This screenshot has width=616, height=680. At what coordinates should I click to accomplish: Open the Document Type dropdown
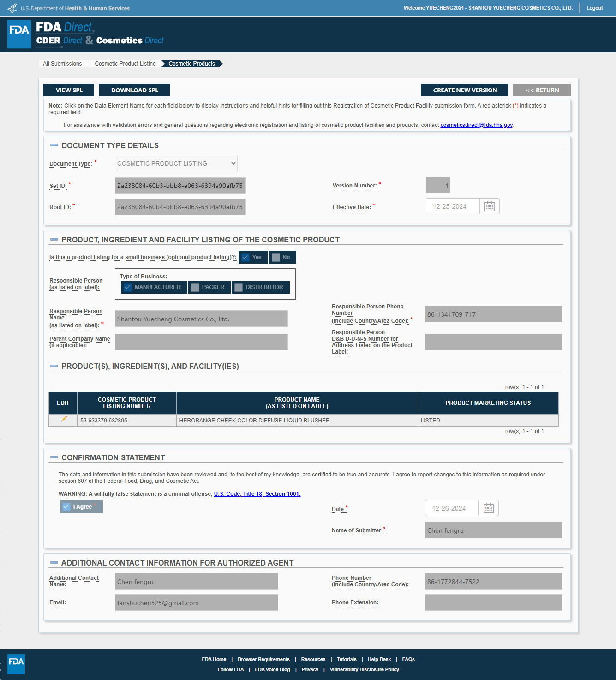pyautogui.click(x=176, y=163)
